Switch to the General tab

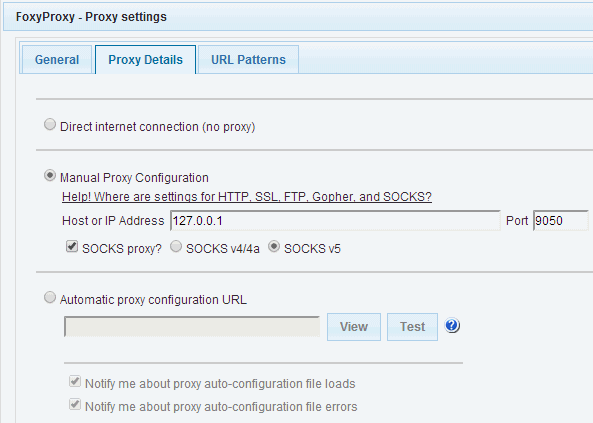coord(57,59)
